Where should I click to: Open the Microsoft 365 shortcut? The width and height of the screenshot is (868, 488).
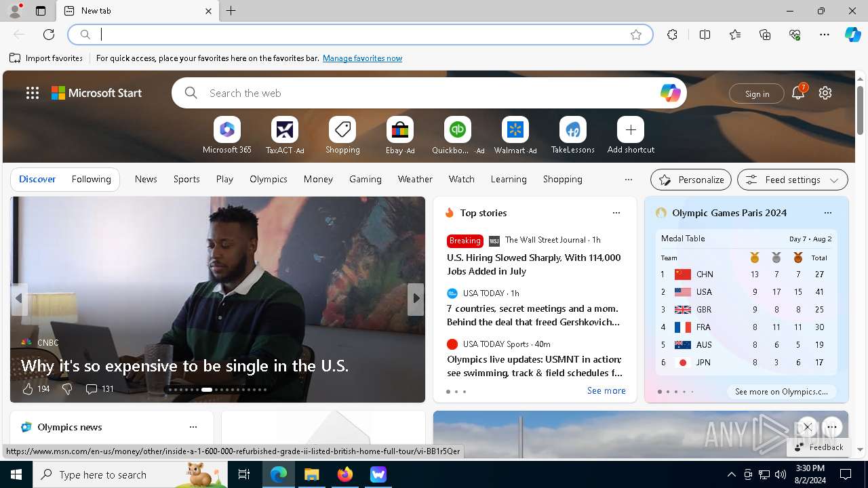[227, 136]
